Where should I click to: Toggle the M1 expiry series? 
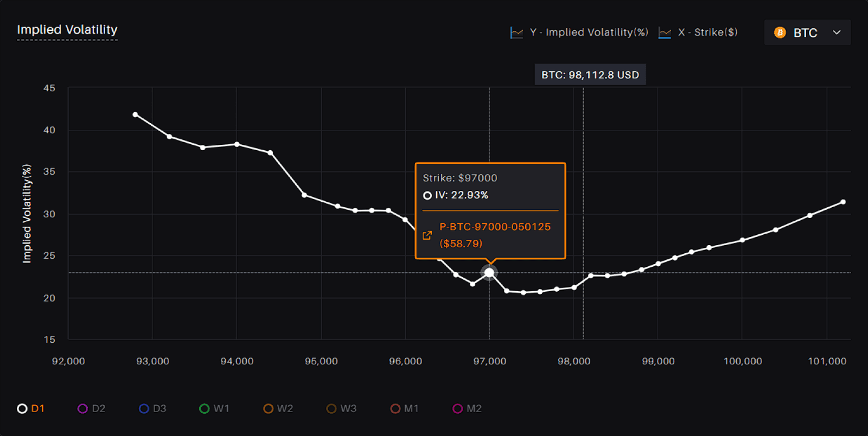(x=404, y=408)
